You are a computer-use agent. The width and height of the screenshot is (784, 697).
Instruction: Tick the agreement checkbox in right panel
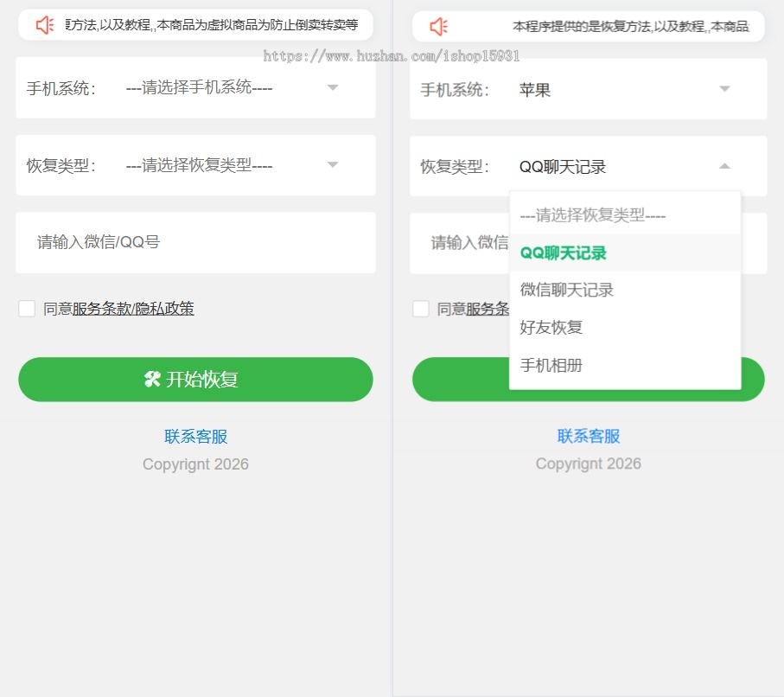(421, 309)
